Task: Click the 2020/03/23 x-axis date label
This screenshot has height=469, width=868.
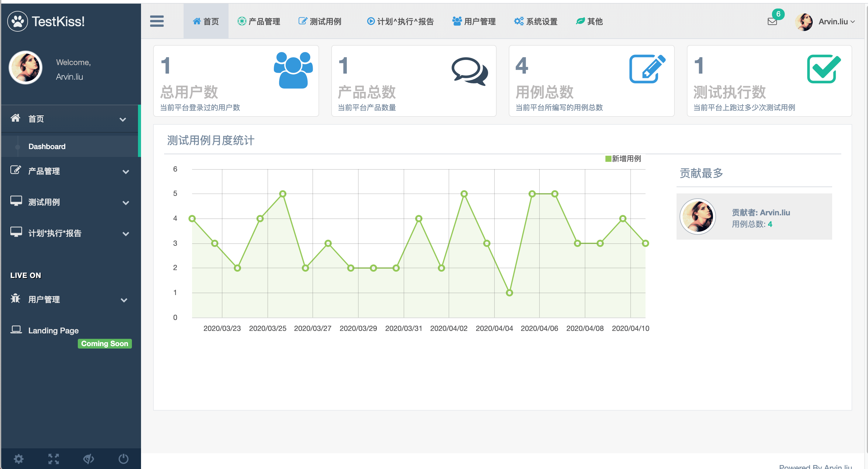Action: coord(222,328)
